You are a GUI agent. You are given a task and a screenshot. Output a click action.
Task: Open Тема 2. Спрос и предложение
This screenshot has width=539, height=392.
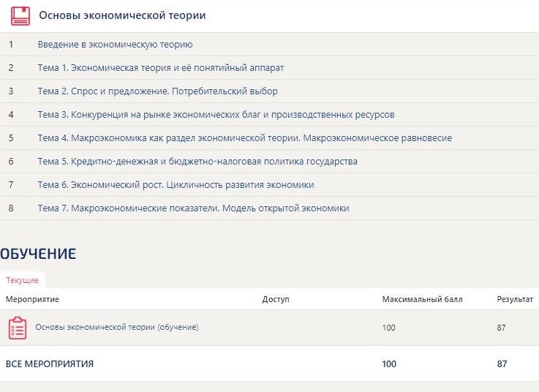(x=157, y=91)
